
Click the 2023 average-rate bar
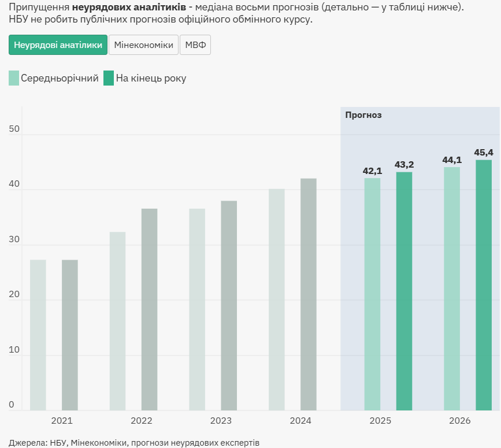pyautogui.click(x=197, y=310)
